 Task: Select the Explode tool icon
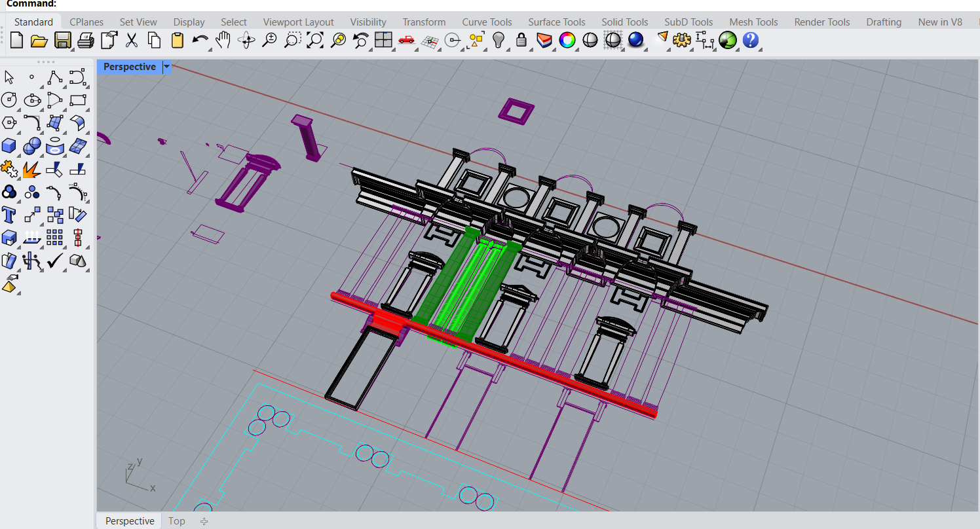(31, 169)
